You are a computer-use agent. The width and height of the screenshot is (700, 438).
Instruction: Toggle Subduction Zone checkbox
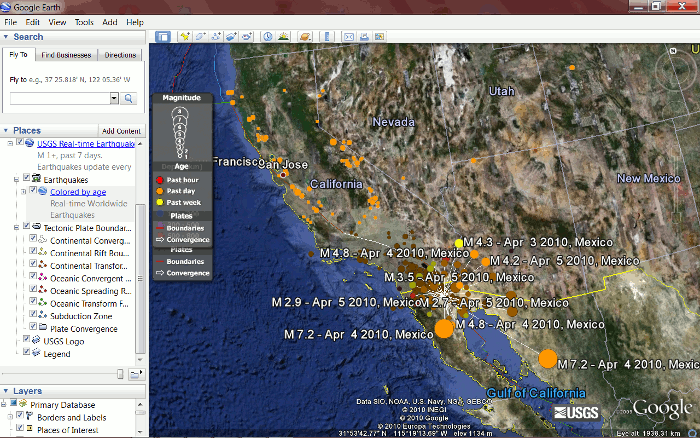(33, 314)
